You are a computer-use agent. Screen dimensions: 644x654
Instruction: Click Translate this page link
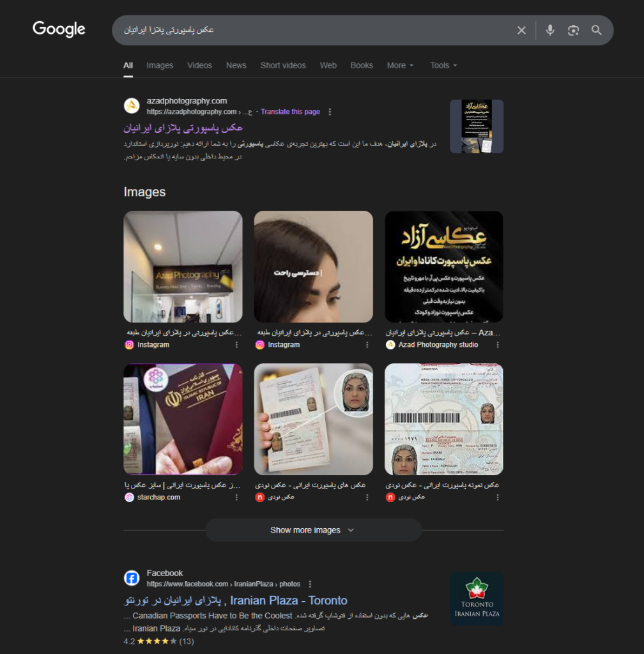[290, 112]
